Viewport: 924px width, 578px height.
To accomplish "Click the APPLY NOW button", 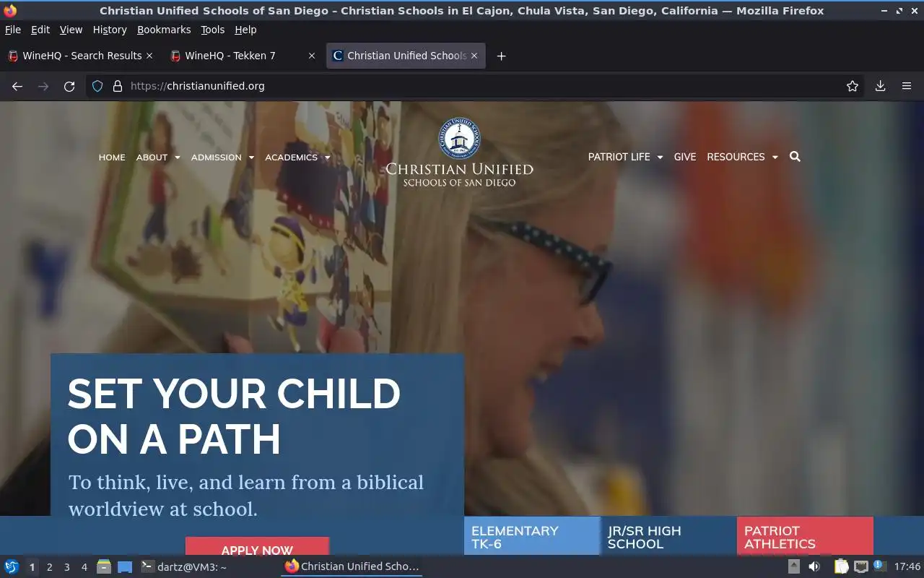I will click(257, 547).
